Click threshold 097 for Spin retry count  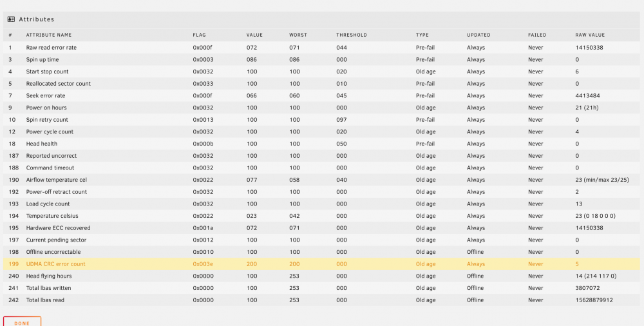click(x=342, y=120)
